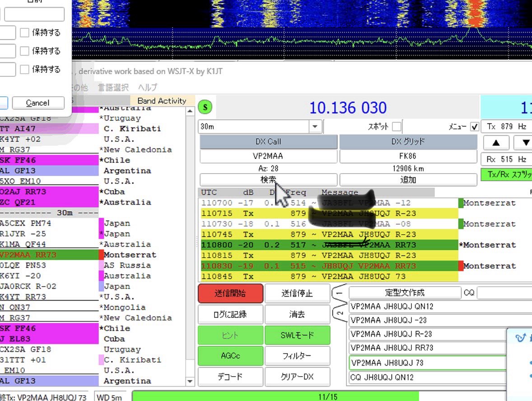Select message VP2MAA JH8UQJ QN12
Screen dimensions: 532x401
(x=428, y=307)
